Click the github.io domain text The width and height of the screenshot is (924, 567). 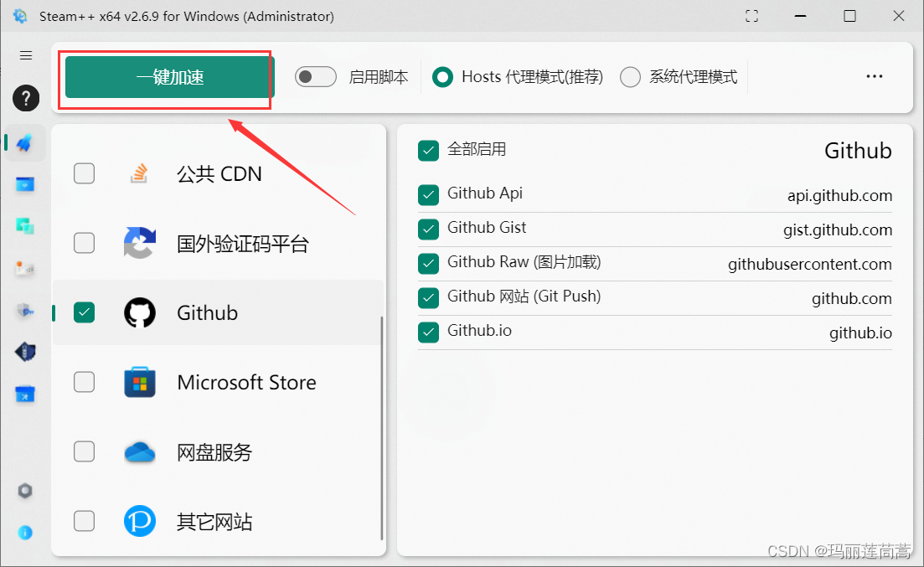point(860,333)
